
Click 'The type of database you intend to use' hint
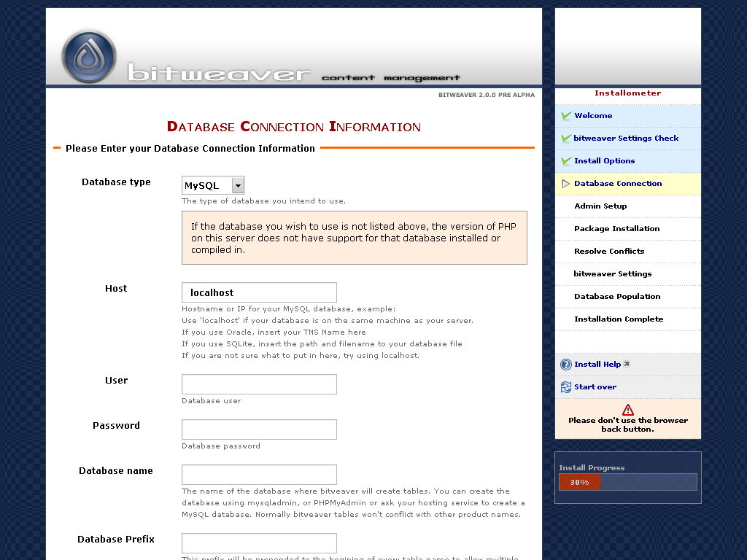coord(263,201)
